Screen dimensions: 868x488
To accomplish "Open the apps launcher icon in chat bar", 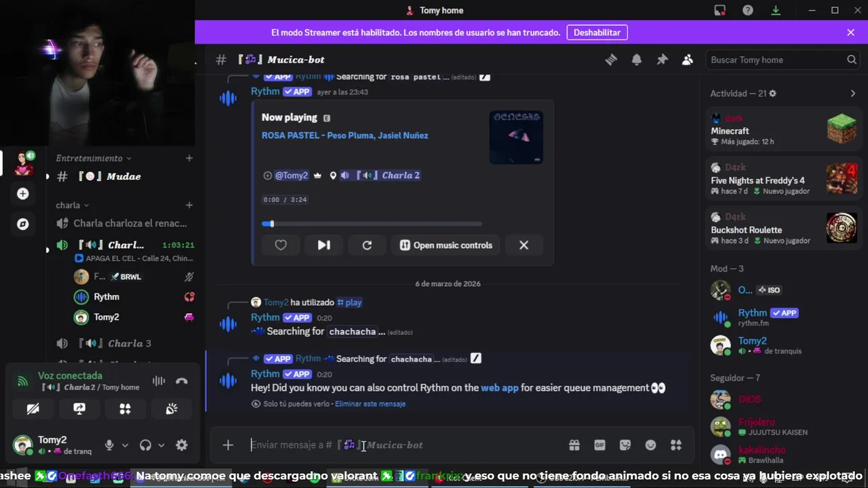I will 676,445.
